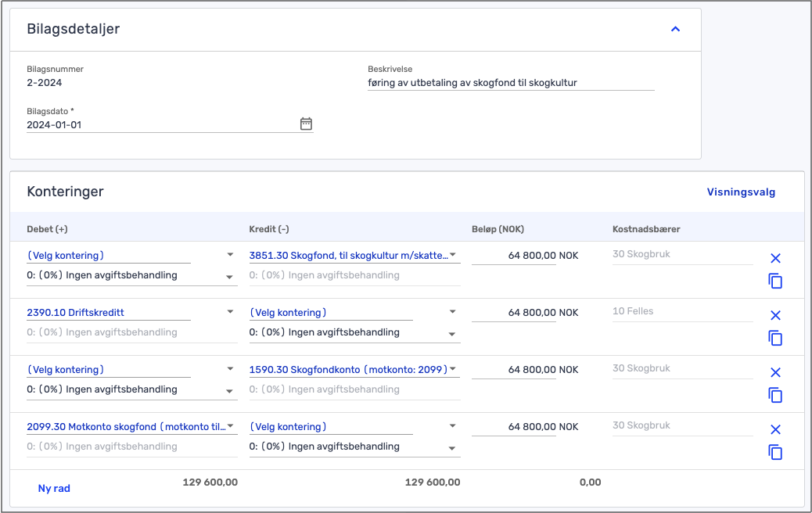The image size is (812, 513).
Task: Edit the amount in the 1590.30 Skogfondkonto row
Action: tap(514, 370)
